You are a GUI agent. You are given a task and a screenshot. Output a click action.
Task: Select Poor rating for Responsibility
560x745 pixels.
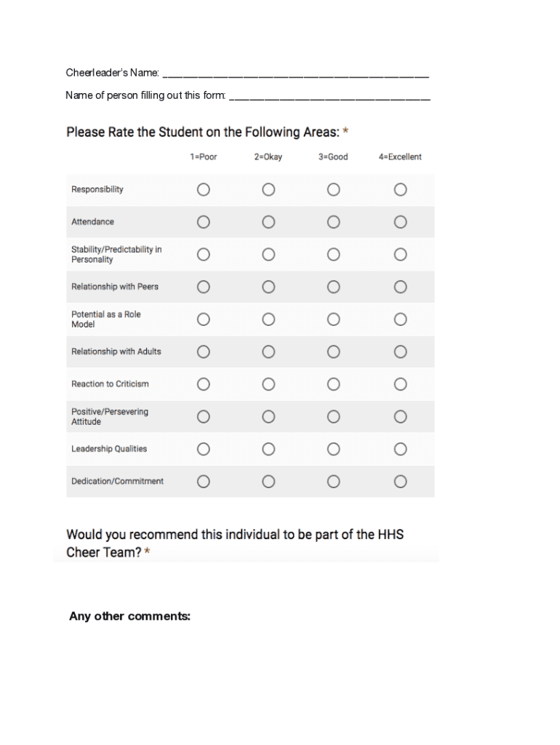(203, 189)
